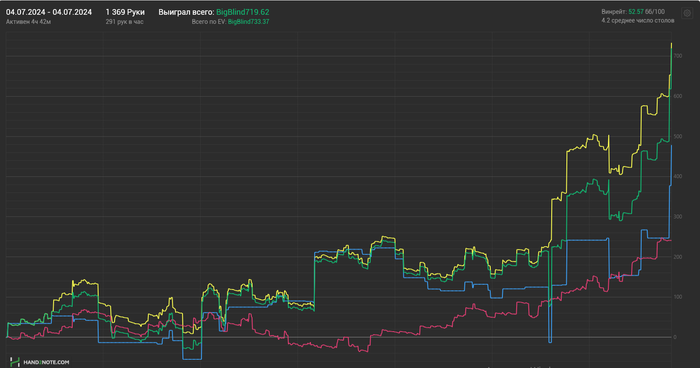Click the 'Активен 4ч 42м' active time text
Viewport: 700px width, 368px height.
click(28, 21)
